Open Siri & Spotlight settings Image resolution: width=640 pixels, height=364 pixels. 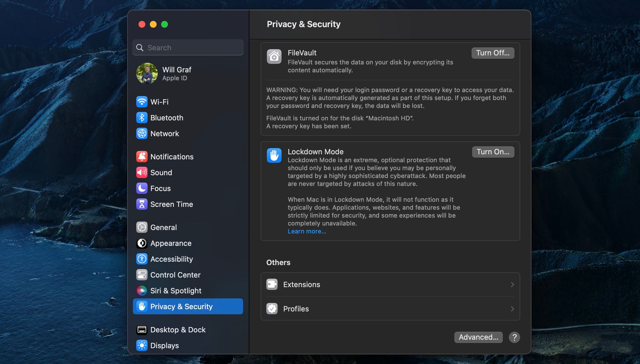tap(142, 291)
